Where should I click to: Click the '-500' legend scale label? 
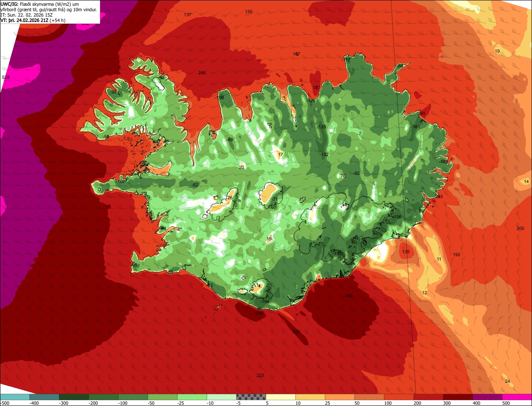[x=5, y=403]
